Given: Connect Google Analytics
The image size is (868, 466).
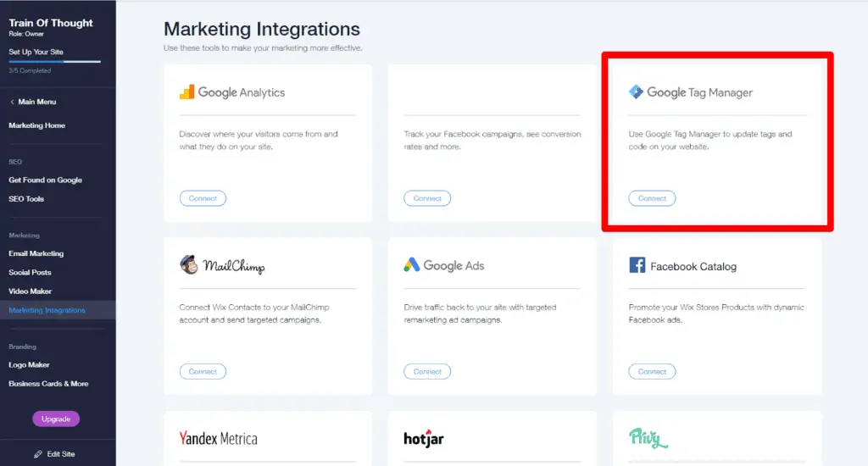Looking at the screenshot, I should click(x=203, y=198).
